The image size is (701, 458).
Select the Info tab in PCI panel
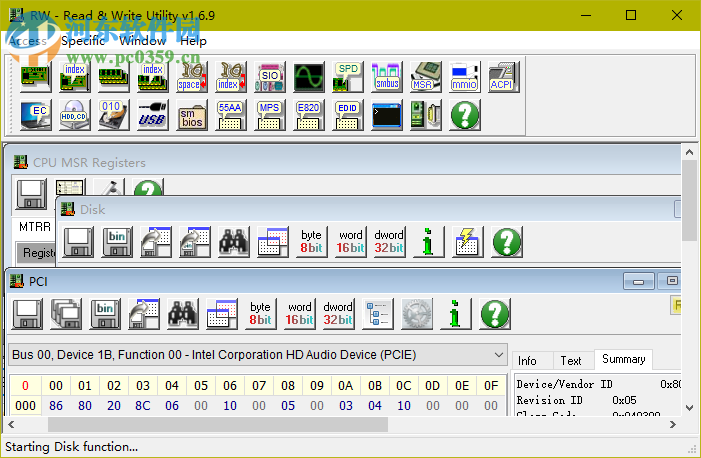(527, 360)
